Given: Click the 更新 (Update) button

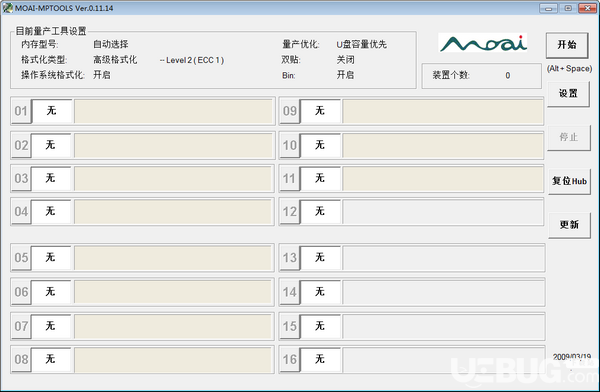Looking at the screenshot, I should (x=569, y=225).
